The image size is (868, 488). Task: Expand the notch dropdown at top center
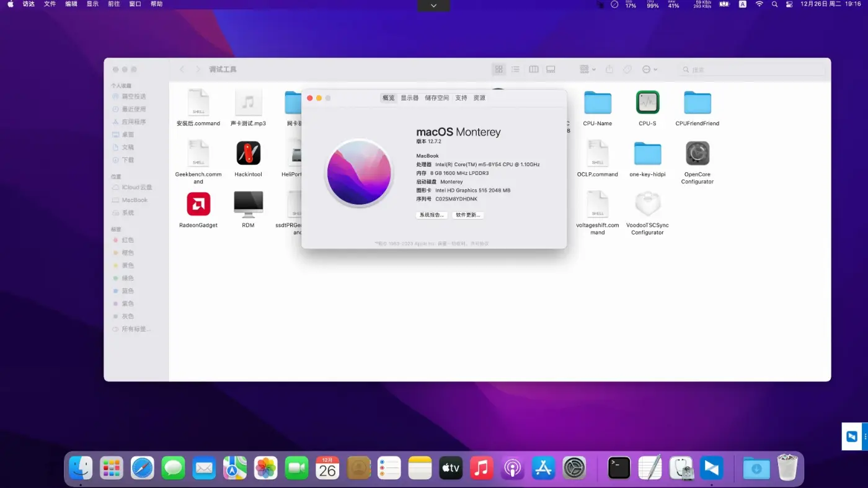433,6
